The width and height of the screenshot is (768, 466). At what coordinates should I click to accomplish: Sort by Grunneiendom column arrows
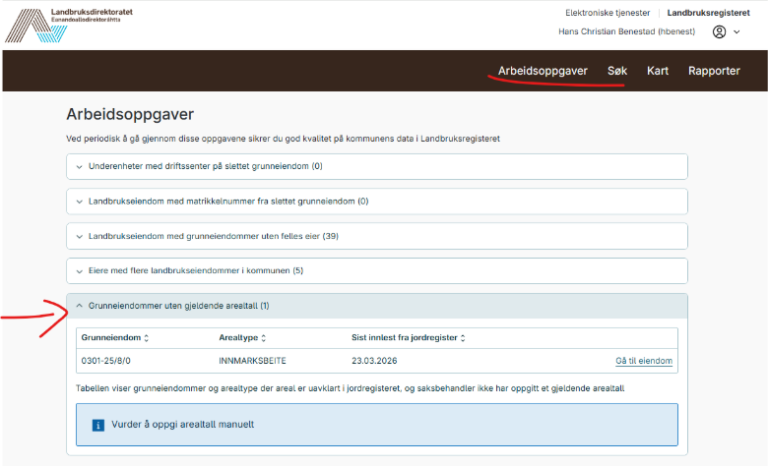click(146, 338)
